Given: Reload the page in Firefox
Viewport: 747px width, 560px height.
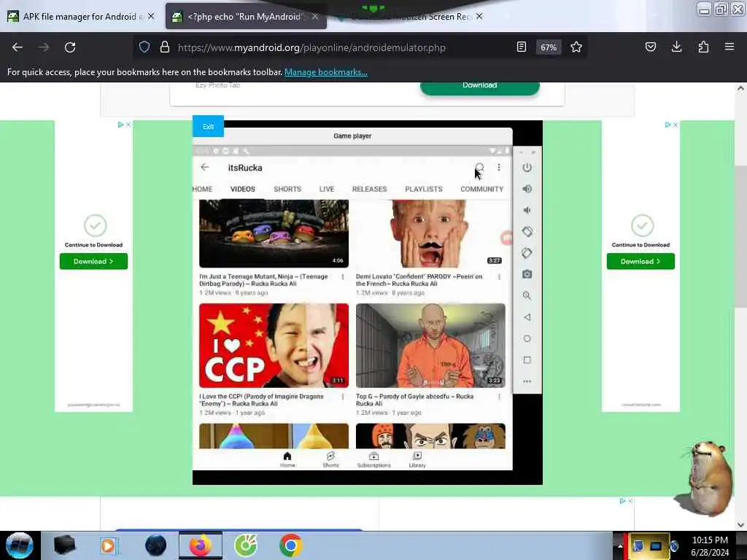Looking at the screenshot, I should pyautogui.click(x=70, y=47).
